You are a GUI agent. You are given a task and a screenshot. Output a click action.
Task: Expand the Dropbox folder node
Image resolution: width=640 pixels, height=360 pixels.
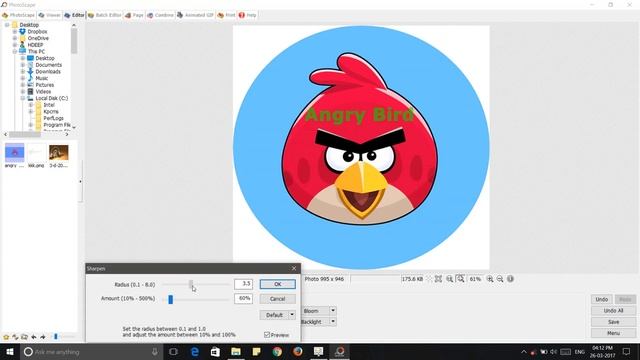point(15,31)
